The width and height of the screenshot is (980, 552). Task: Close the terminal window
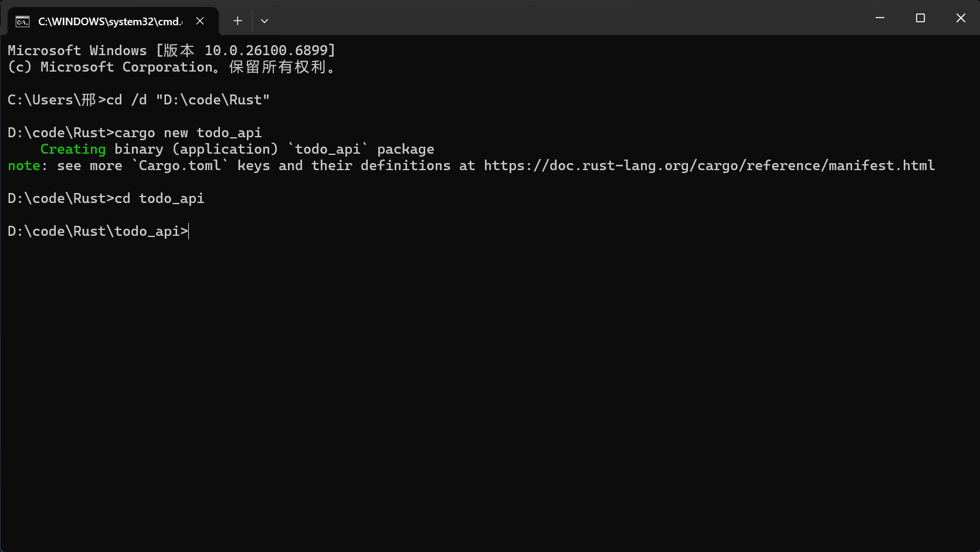tap(961, 18)
